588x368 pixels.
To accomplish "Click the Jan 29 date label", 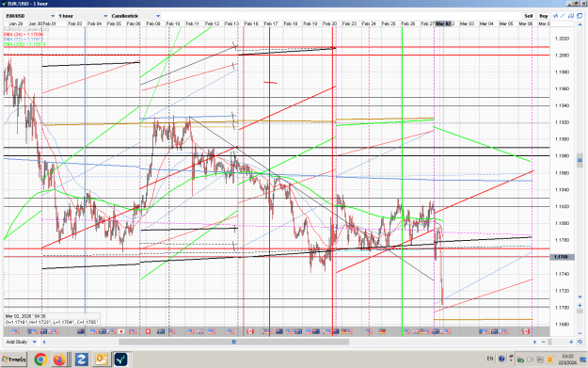I will (16, 24).
